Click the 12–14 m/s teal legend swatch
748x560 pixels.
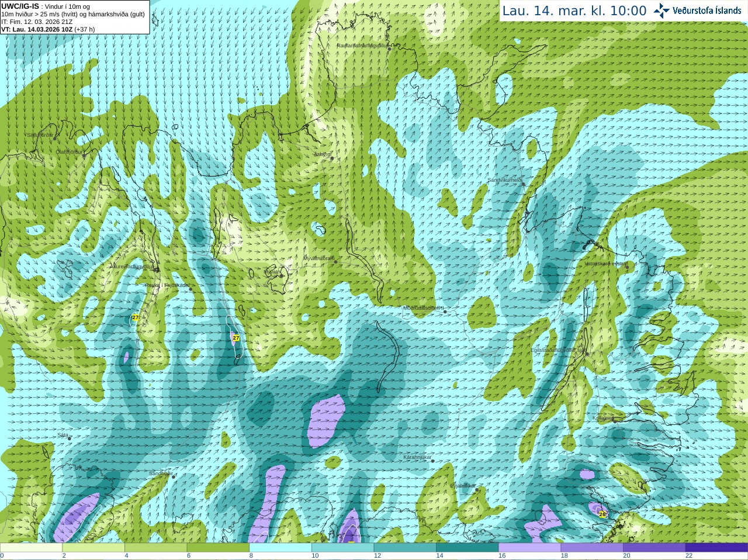(x=405, y=548)
